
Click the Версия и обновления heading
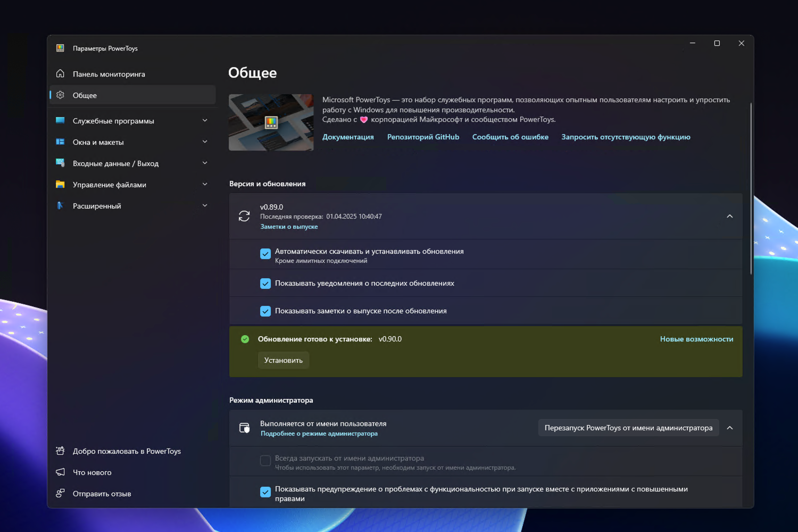(267, 184)
